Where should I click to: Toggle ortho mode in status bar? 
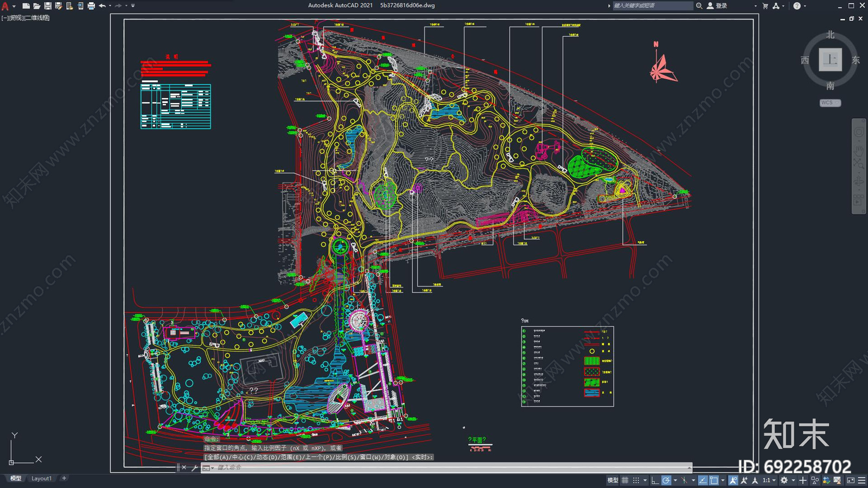coord(655,480)
